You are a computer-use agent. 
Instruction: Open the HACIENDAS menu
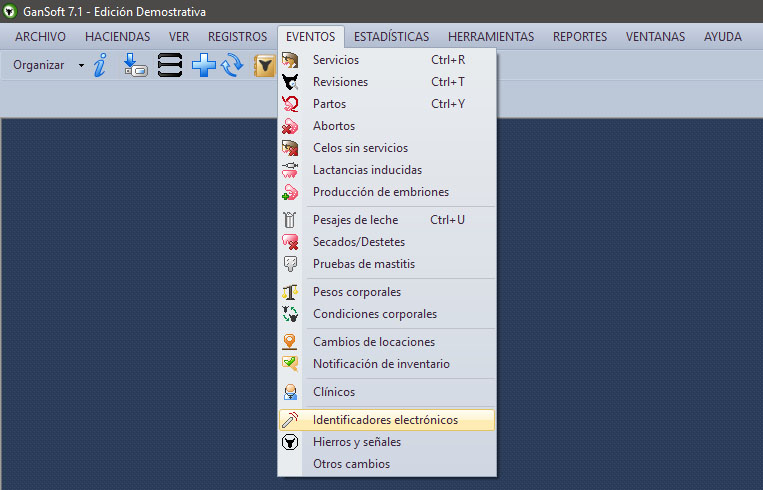(x=117, y=36)
